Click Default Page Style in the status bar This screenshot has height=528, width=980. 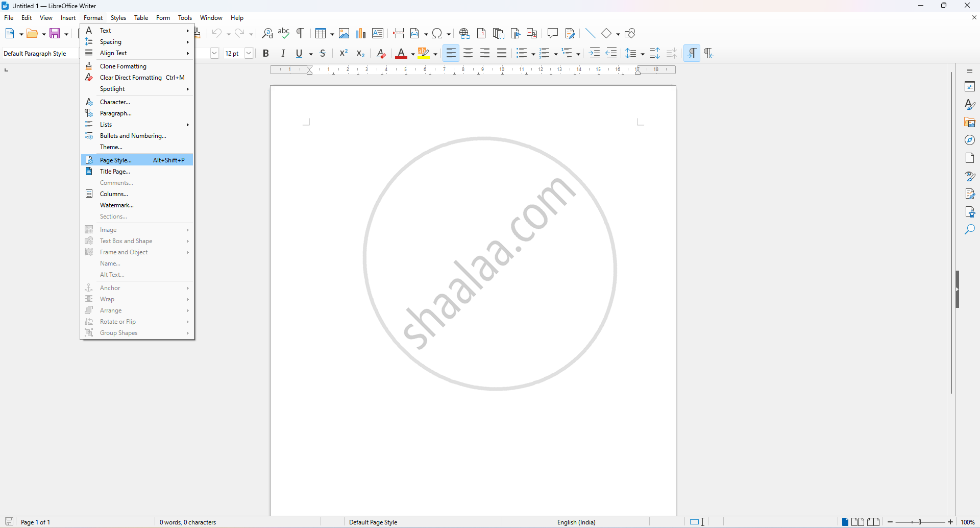tap(373, 522)
